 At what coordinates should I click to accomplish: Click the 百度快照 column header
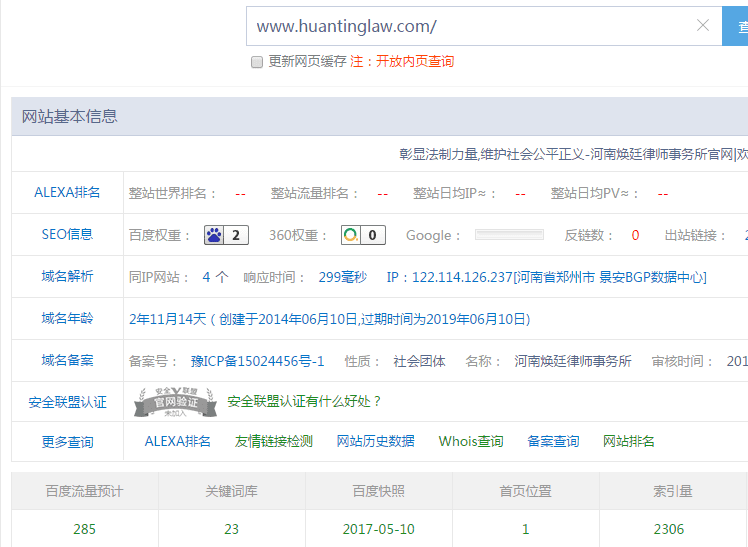click(378, 491)
